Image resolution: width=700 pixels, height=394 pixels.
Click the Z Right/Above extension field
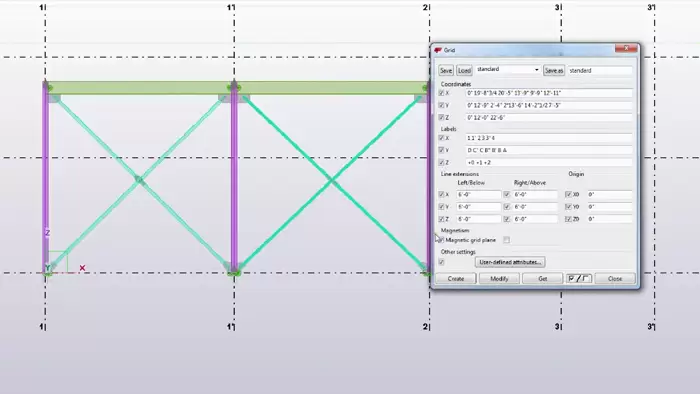[535, 219]
